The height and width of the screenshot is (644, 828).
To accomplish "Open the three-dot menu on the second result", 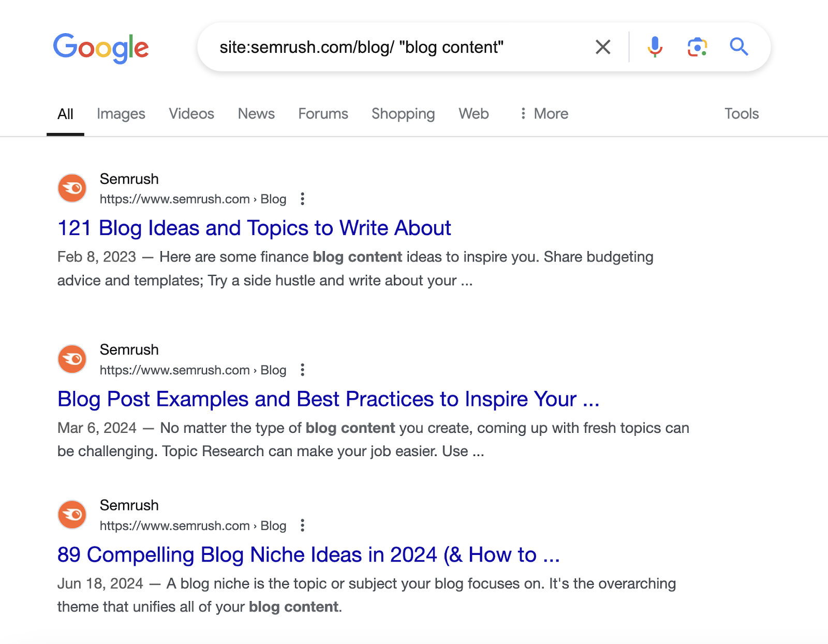I will (x=302, y=370).
